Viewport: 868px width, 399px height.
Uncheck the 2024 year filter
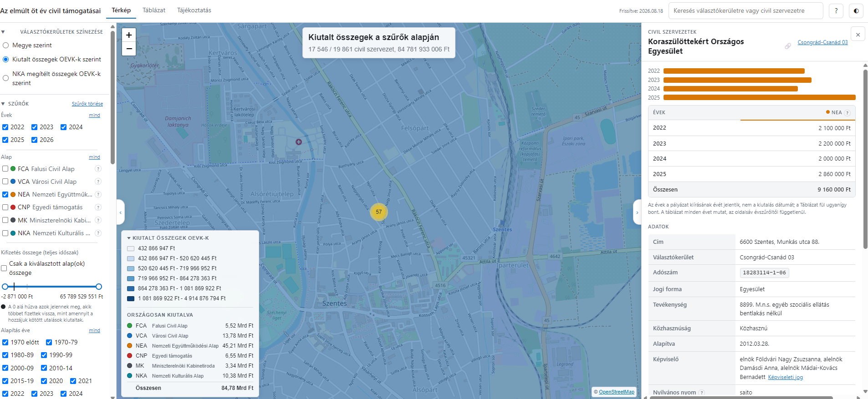[64, 127]
